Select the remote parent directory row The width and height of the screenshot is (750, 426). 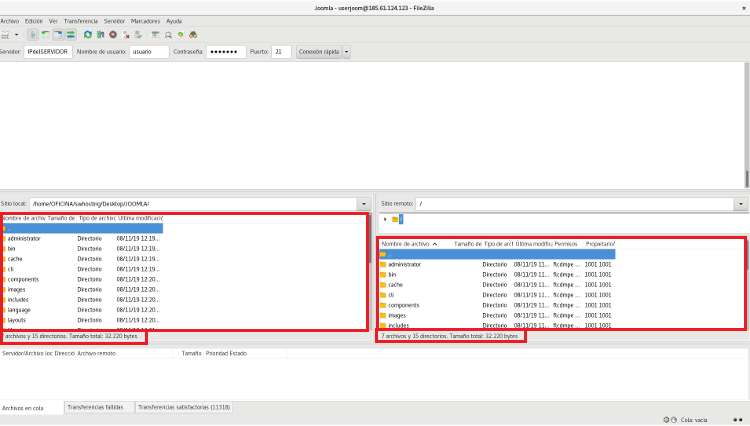click(x=497, y=254)
